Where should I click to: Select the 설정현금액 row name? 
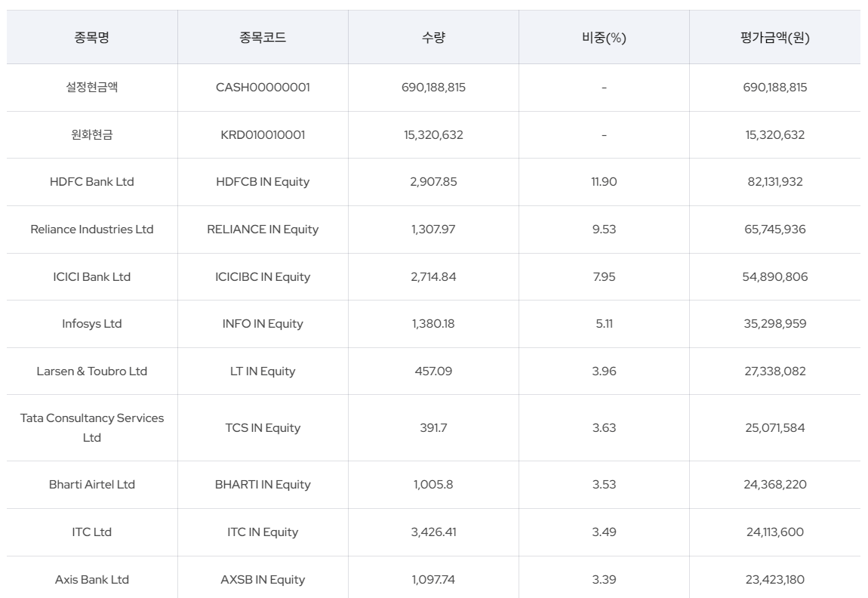point(92,87)
